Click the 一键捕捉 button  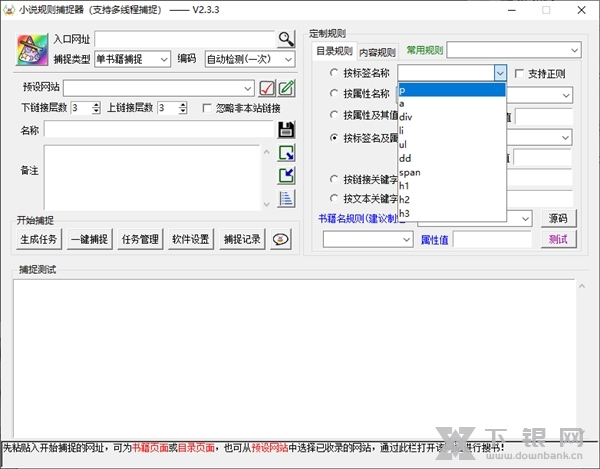pos(90,239)
